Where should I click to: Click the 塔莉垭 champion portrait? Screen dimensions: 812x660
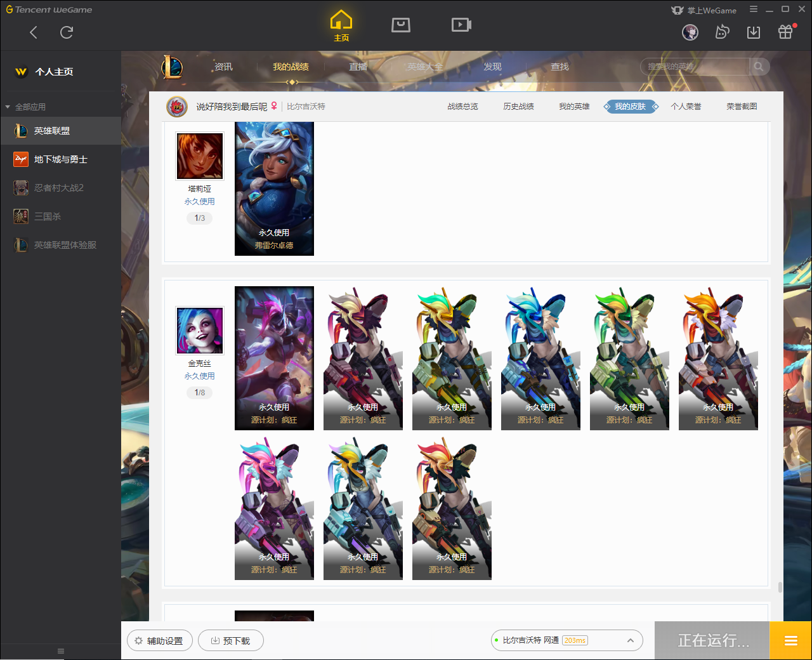coord(200,156)
